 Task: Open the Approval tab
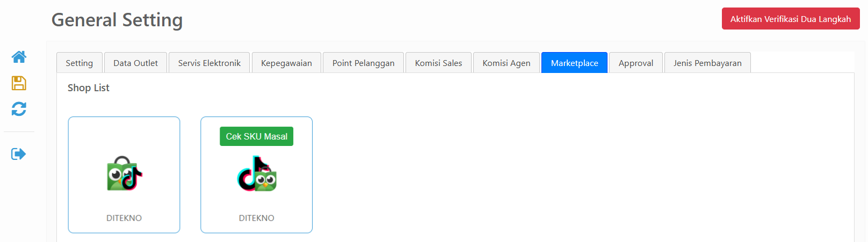point(636,63)
